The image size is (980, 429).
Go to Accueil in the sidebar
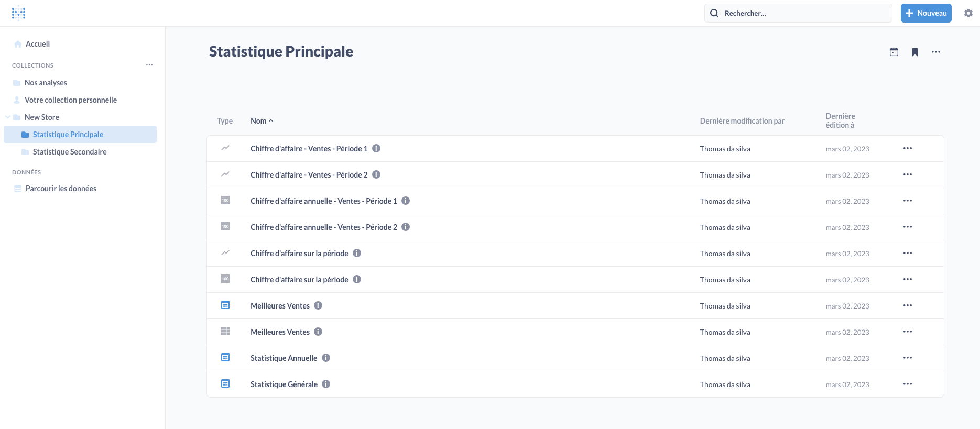[x=38, y=44]
